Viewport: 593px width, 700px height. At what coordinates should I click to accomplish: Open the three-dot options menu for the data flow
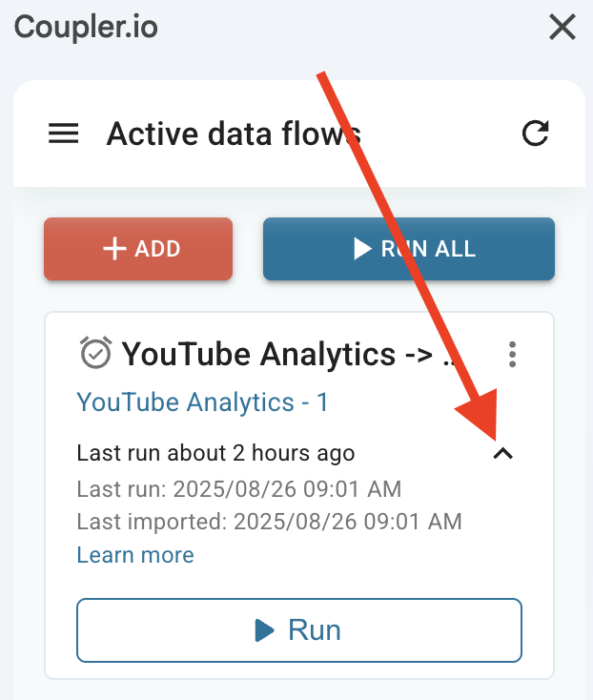pyautogui.click(x=513, y=355)
